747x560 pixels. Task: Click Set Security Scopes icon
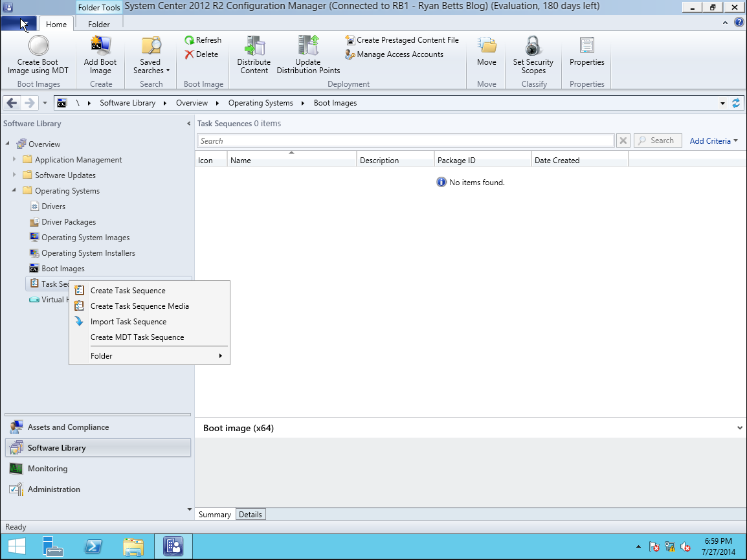click(533, 46)
